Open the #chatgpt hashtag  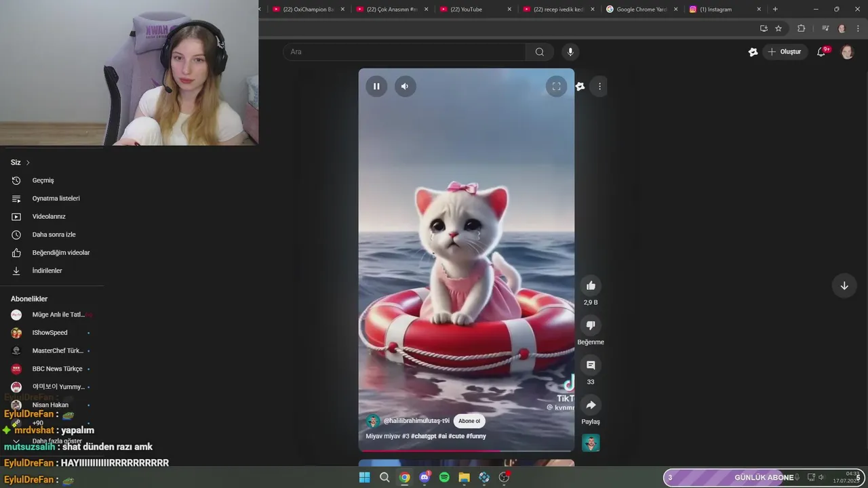(423, 436)
